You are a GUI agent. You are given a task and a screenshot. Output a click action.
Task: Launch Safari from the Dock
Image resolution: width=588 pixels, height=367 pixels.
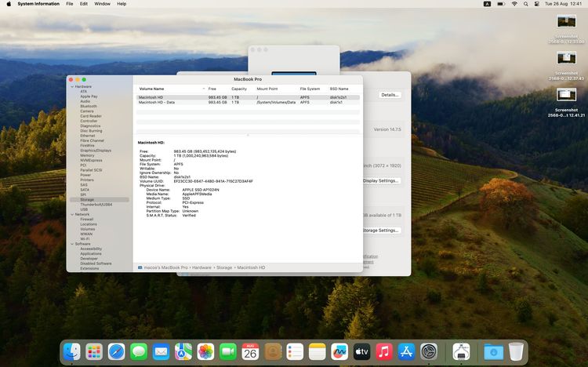click(116, 352)
